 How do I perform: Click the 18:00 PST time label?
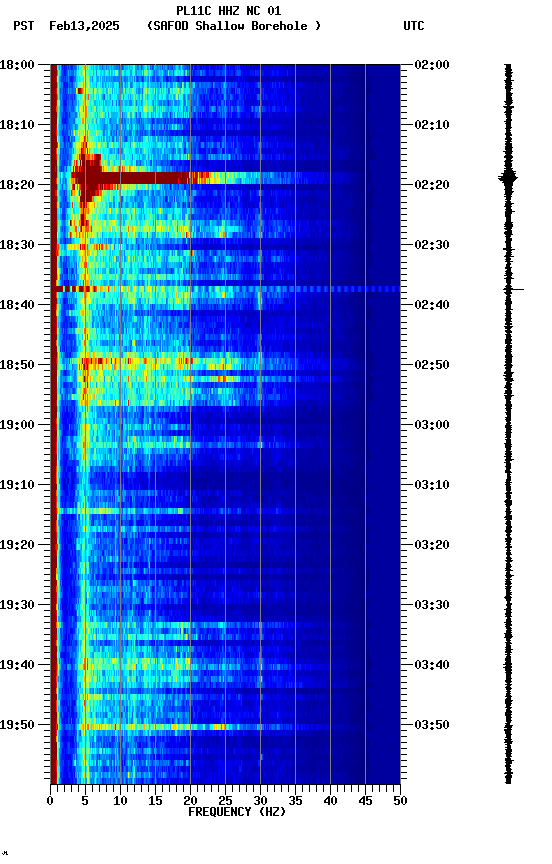17,64
